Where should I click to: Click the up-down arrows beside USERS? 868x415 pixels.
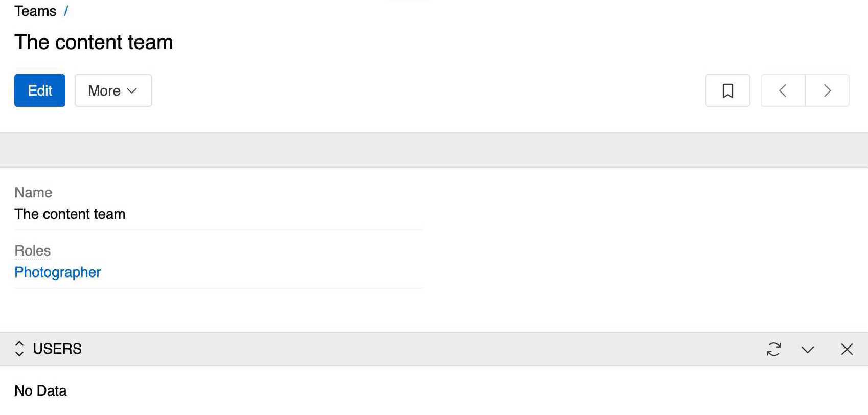click(x=19, y=349)
